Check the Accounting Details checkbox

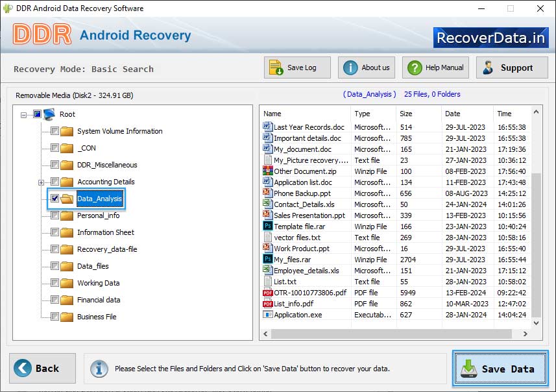(54, 182)
